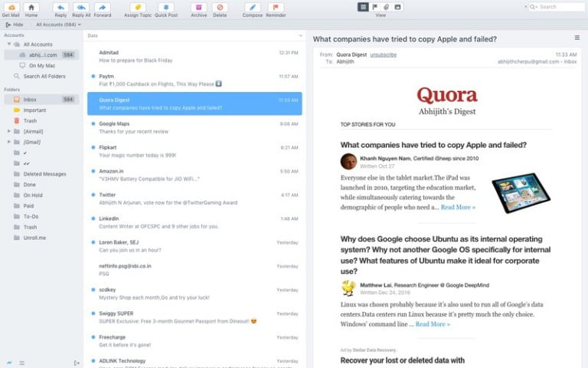Select the Quora Digest message row
Viewport: 588px width, 368px height.
click(194, 103)
